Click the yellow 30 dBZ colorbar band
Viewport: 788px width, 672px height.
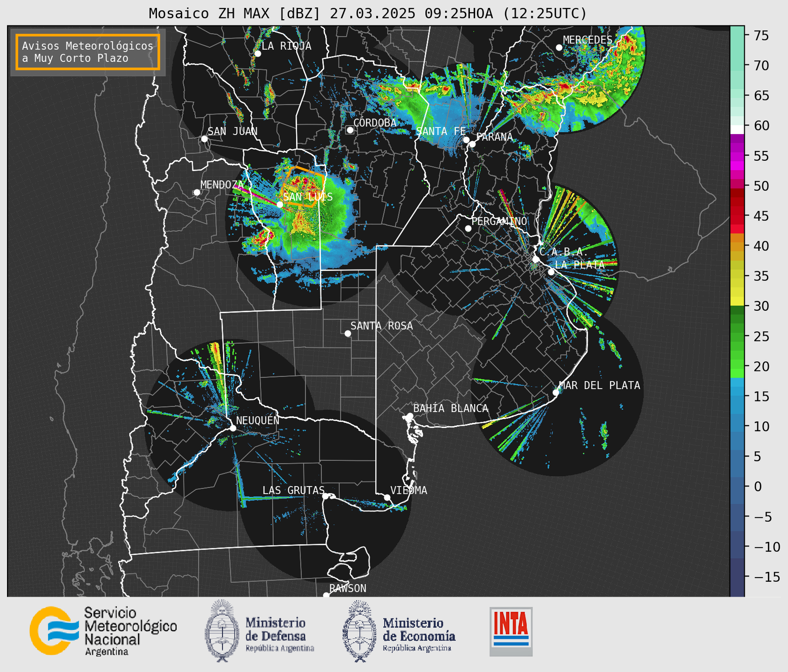pos(737,302)
